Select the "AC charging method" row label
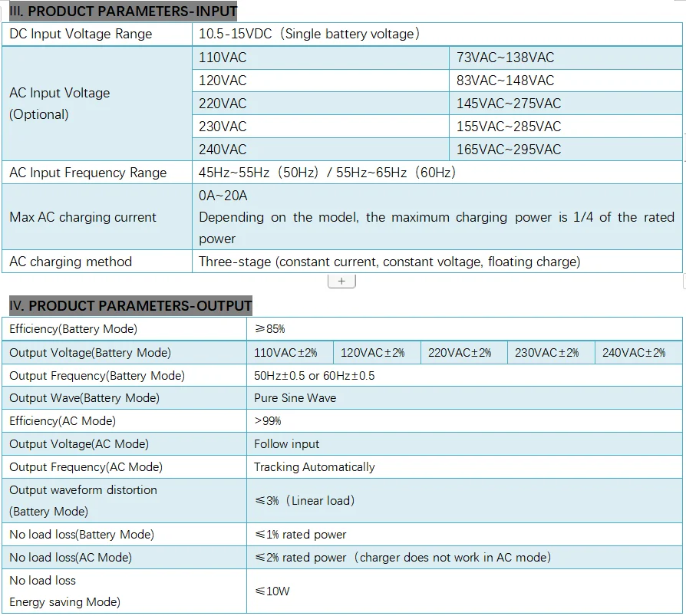Screen dimensions: 686x616 point(64,262)
